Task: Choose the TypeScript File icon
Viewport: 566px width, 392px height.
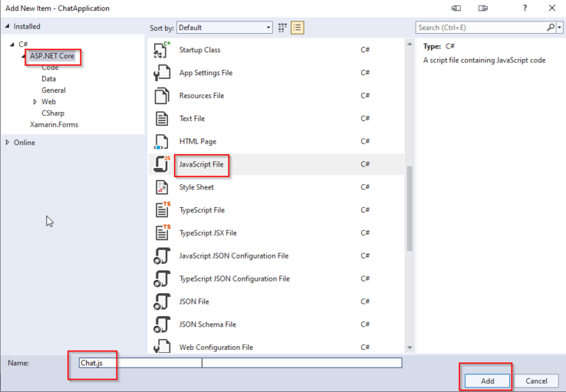Action: [x=161, y=210]
